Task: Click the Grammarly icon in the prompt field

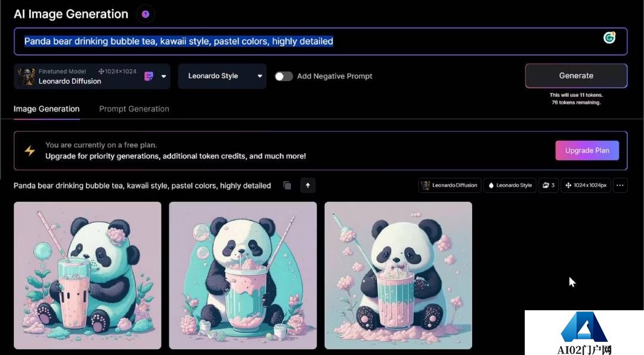Action: click(x=609, y=38)
